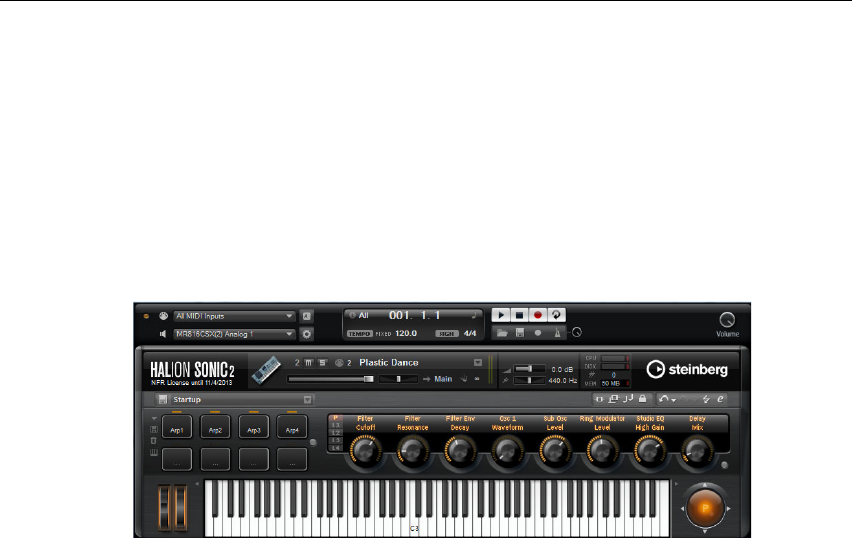
Task: Adjust the master Volume knob
Action: click(727, 320)
